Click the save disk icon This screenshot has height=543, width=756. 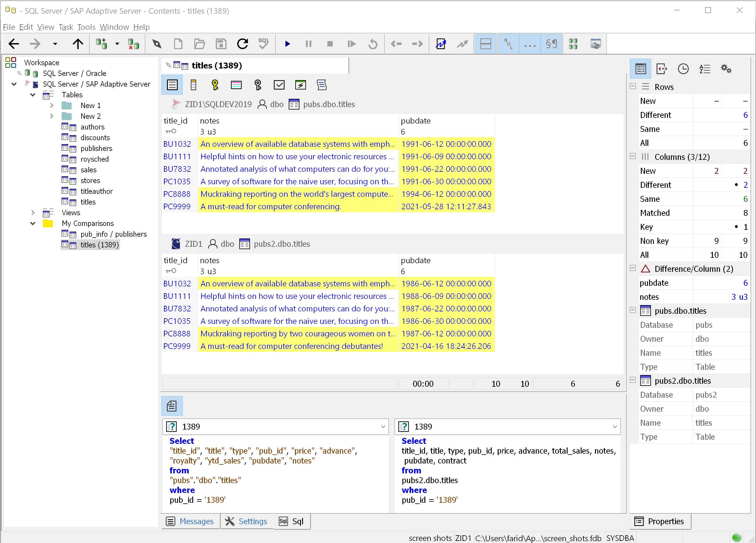pyautogui.click(x=221, y=44)
